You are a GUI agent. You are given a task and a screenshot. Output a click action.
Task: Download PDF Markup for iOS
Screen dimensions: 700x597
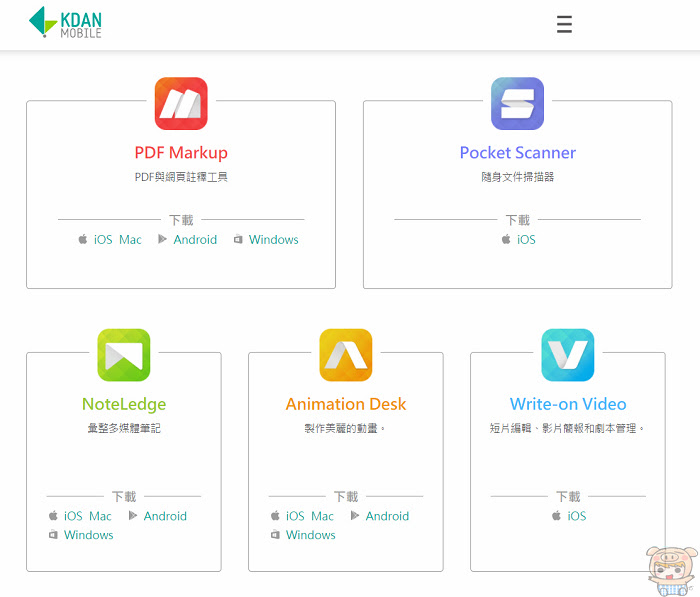[x=103, y=240]
